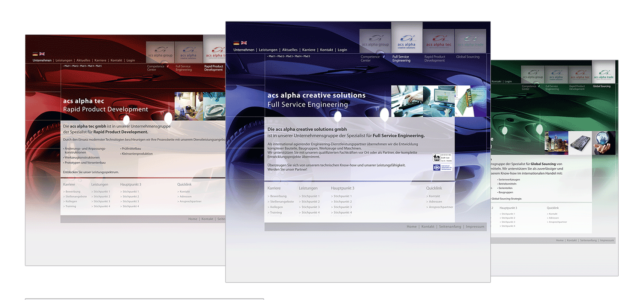Open Impressum in blue window footer
The height and width of the screenshot is (300, 644).
tap(475, 227)
